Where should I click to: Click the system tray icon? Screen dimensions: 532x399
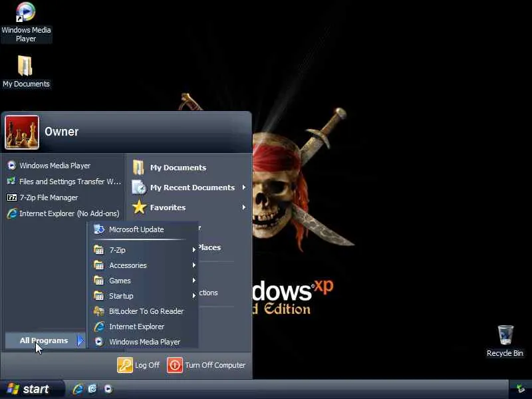(521, 388)
